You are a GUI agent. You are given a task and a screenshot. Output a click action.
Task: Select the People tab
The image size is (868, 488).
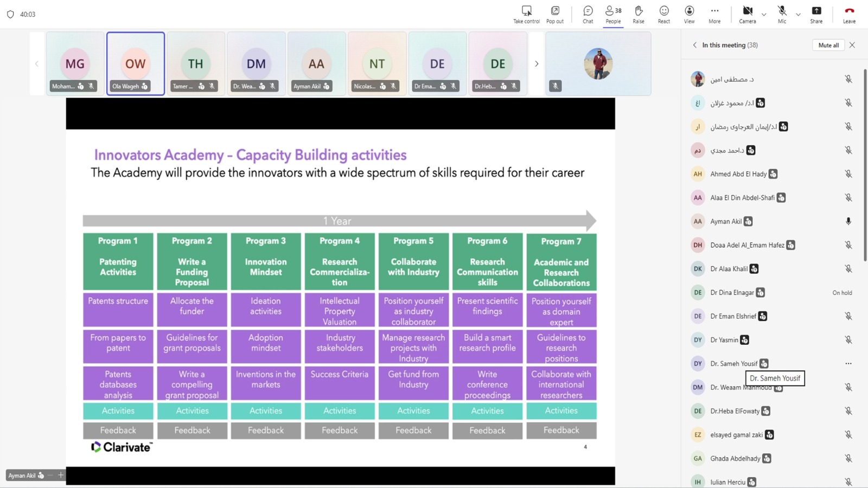(613, 14)
